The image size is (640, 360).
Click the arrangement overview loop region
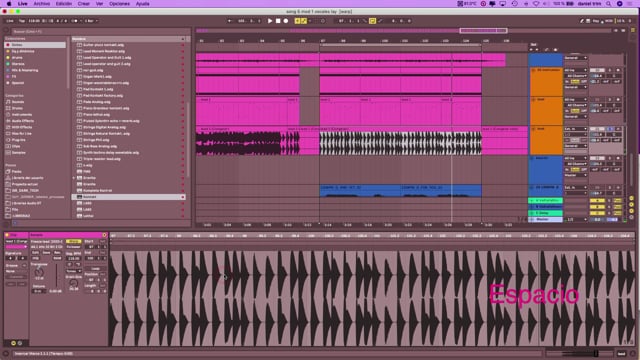pos(483,31)
